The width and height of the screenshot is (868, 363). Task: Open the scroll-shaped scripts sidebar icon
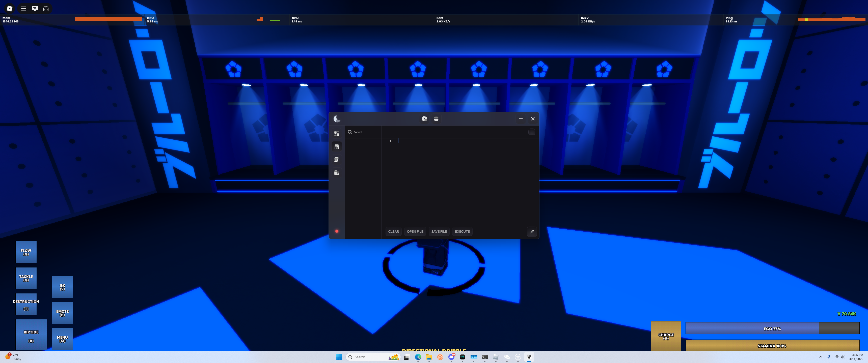coord(337,159)
